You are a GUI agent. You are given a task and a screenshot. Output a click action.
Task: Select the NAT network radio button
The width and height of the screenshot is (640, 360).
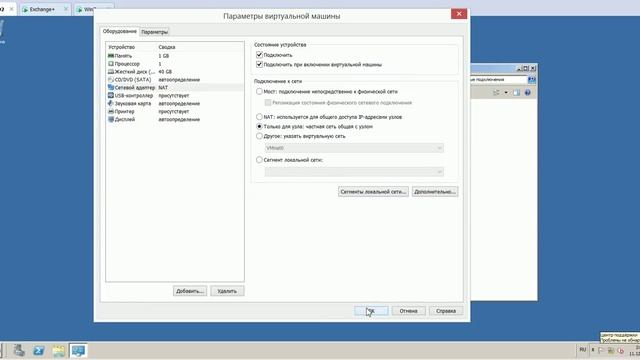[x=259, y=117]
